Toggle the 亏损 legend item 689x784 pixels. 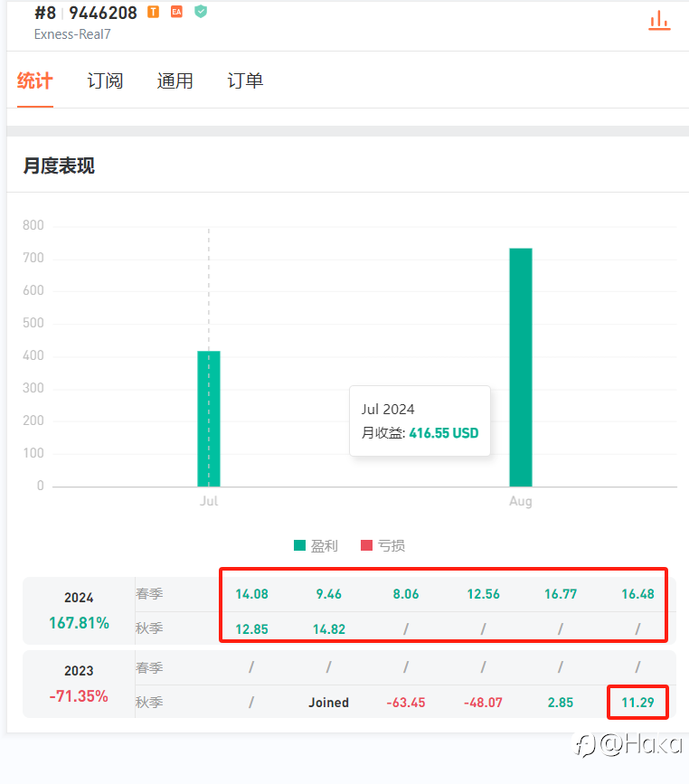(383, 545)
